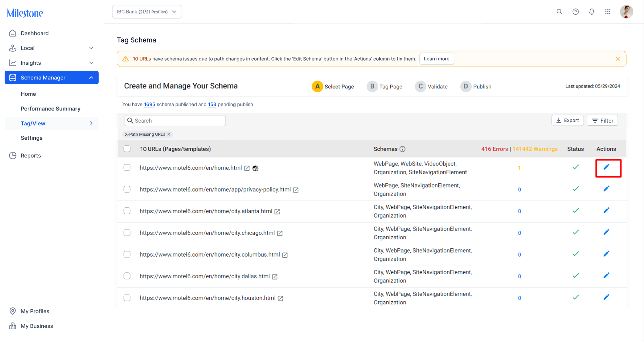Viewport: 644px width, 343px height.
Task: Check the city.atlanta.html row checkbox
Action: coord(127,211)
